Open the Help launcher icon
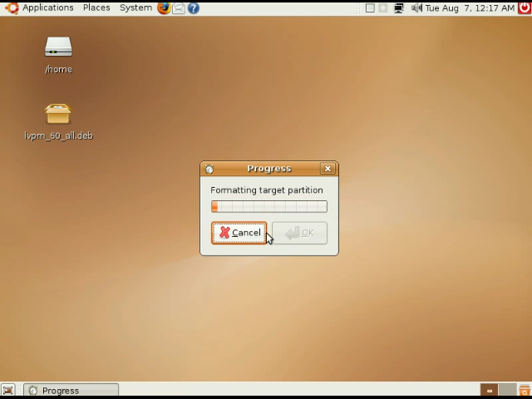The width and height of the screenshot is (532, 399). click(x=194, y=8)
